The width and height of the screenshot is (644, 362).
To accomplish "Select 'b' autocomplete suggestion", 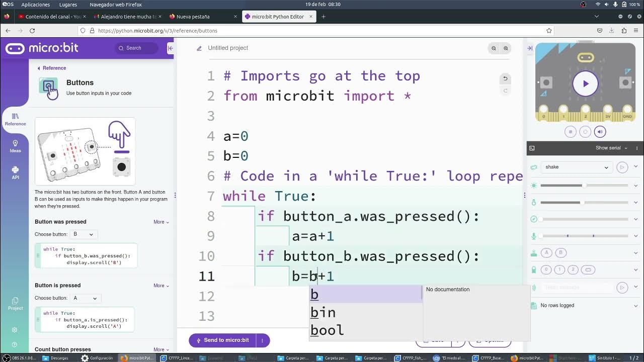I will (365, 295).
